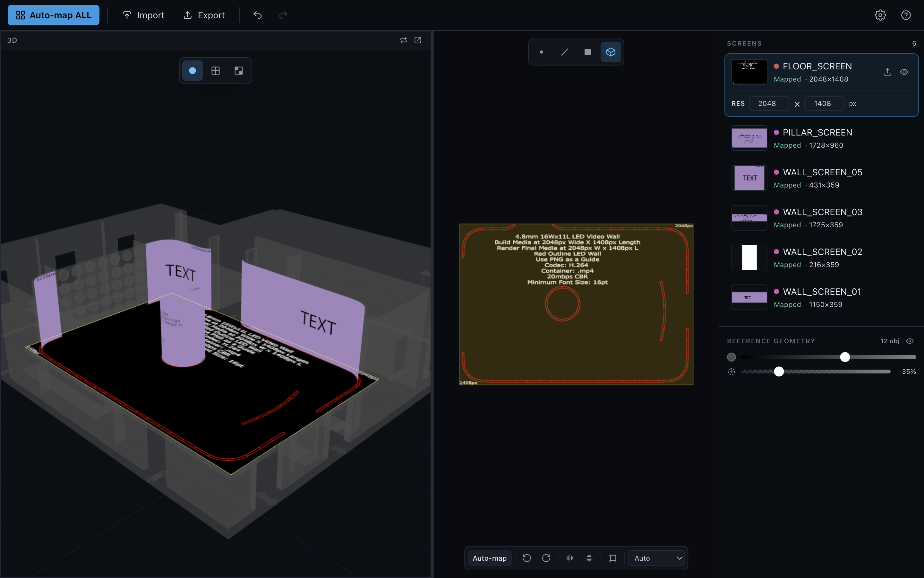Toggle FLOOR_SCREEN visibility eye

click(904, 72)
